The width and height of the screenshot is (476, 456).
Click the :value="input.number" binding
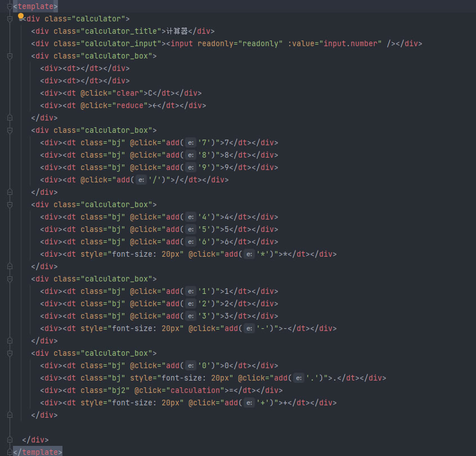pos(335,44)
